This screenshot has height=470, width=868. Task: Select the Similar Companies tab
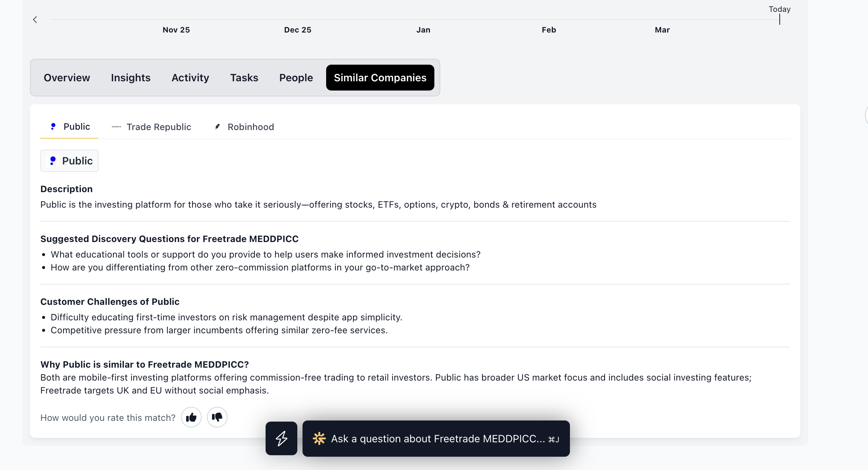click(x=380, y=78)
